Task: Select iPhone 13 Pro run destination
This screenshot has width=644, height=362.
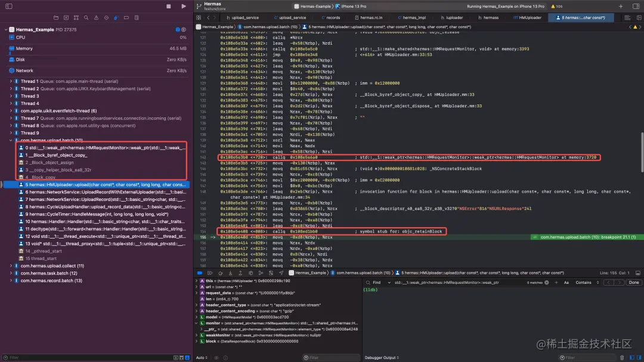Action: tap(351, 6)
